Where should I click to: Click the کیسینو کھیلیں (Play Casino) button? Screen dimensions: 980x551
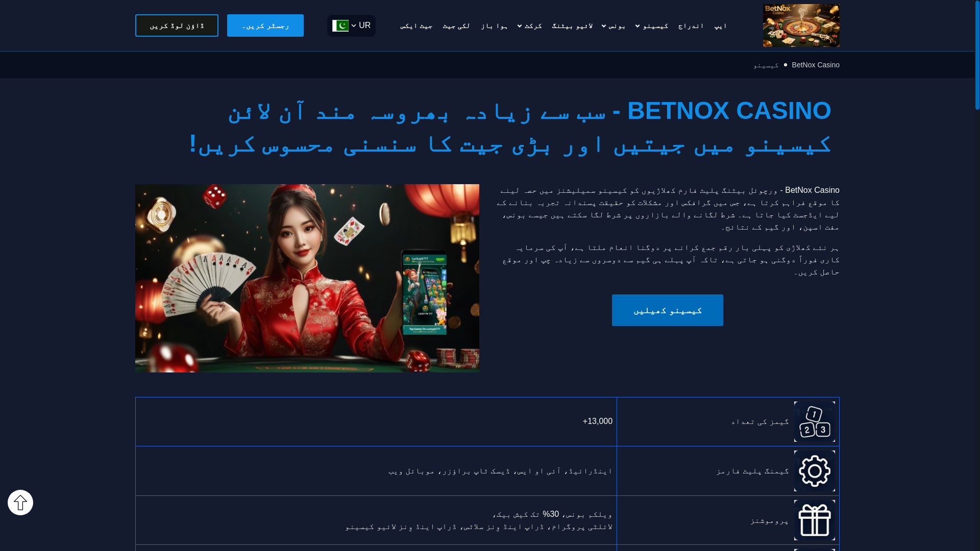(668, 310)
